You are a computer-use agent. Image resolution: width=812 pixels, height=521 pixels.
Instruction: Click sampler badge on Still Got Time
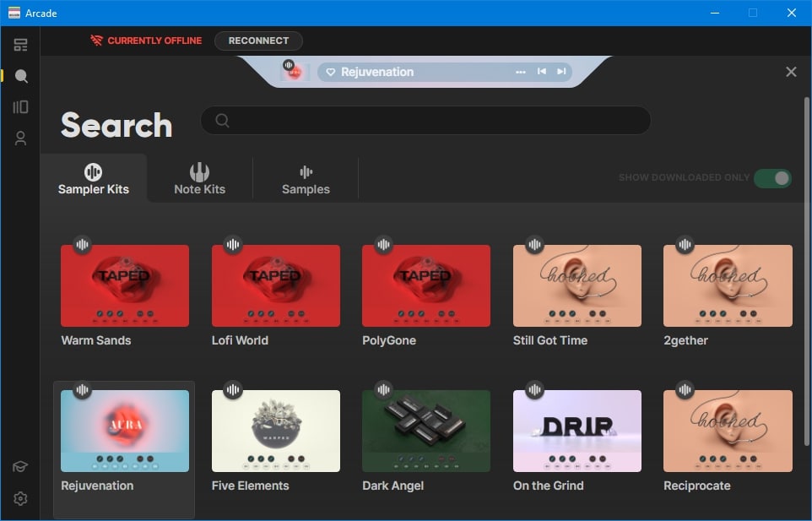point(534,244)
